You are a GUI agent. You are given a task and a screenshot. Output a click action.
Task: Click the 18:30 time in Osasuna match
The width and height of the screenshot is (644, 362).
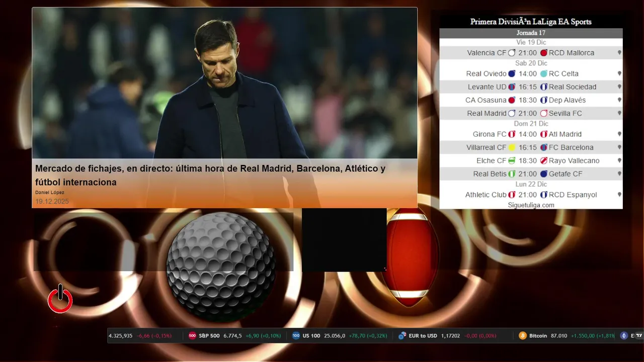tap(528, 100)
